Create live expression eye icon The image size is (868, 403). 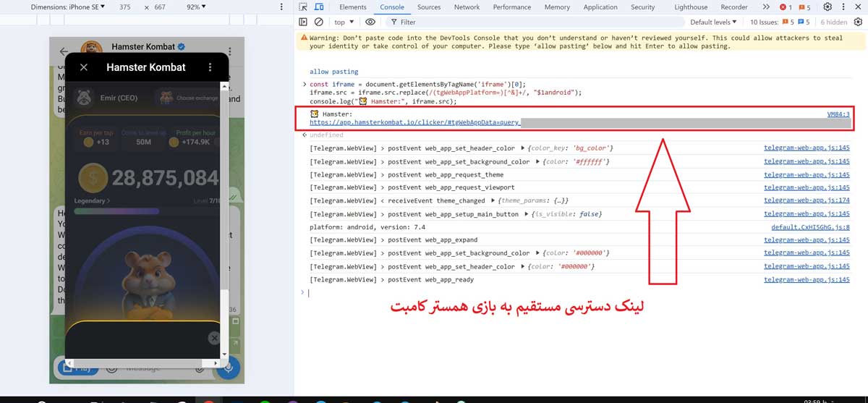click(x=370, y=22)
